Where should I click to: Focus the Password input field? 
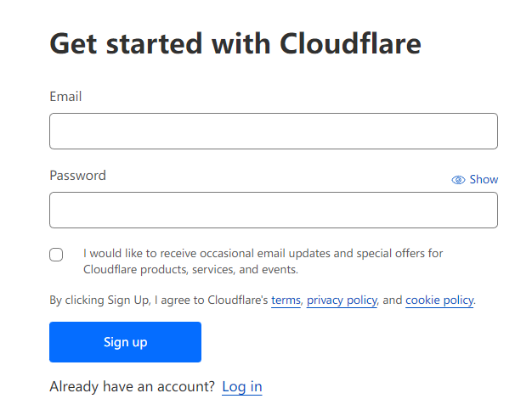click(x=273, y=210)
